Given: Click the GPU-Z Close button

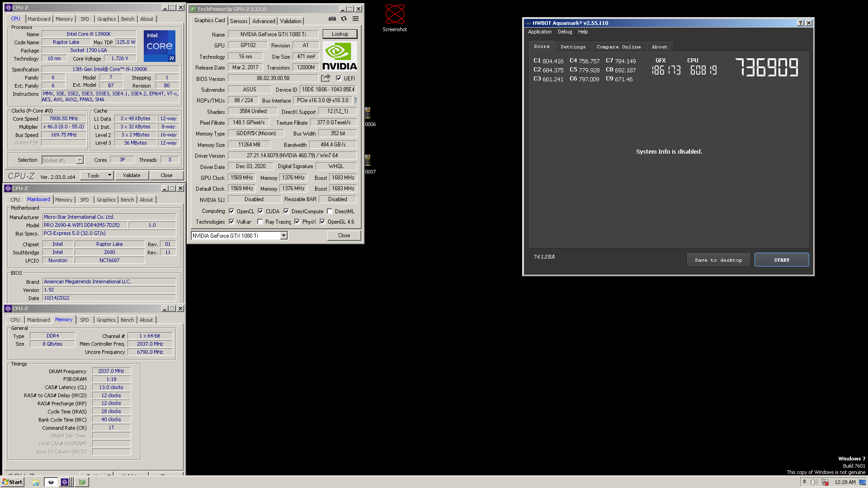Looking at the screenshot, I should 344,235.
